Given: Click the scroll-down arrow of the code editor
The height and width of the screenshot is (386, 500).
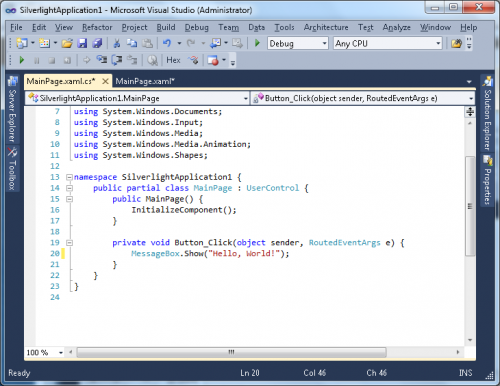Looking at the screenshot, I should click(470, 340).
